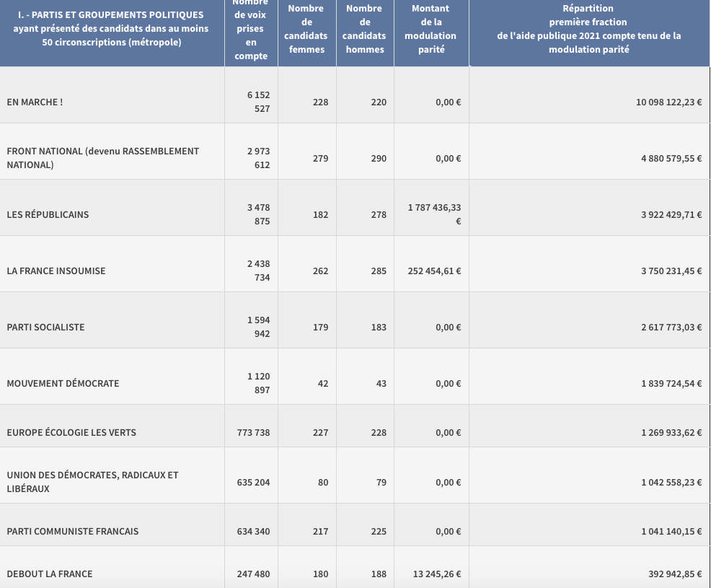Click the 'Nombre de candidats hommes' column header
The height and width of the screenshot is (588, 711).
(x=364, y=29)
